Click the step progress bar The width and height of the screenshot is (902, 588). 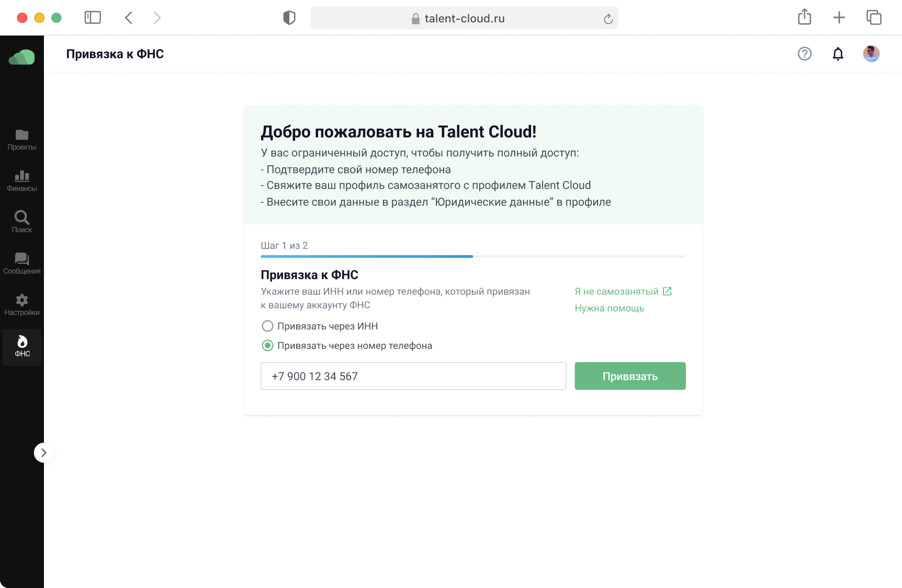point(472,256)
